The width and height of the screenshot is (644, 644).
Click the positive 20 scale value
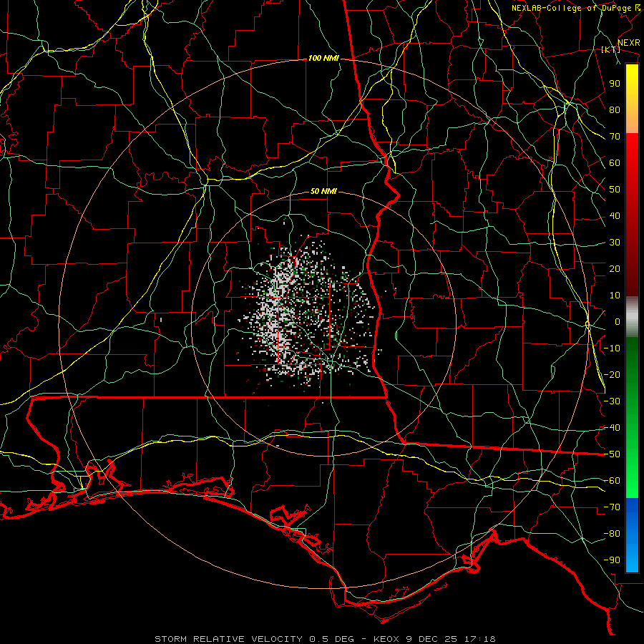click(615, 268)
